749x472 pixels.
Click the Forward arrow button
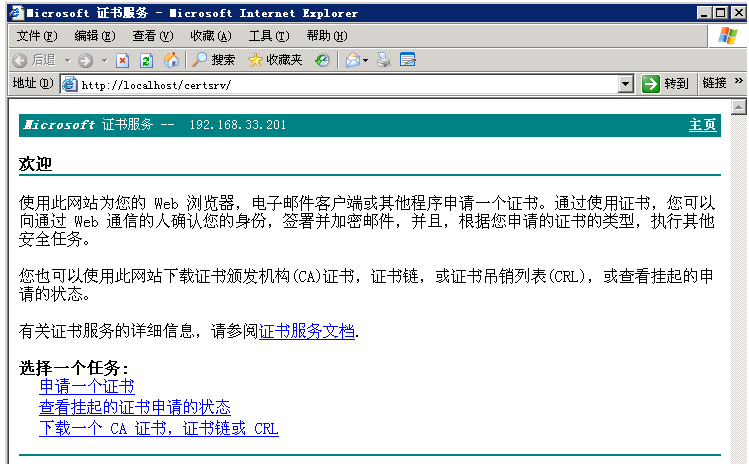pos(85,60)
